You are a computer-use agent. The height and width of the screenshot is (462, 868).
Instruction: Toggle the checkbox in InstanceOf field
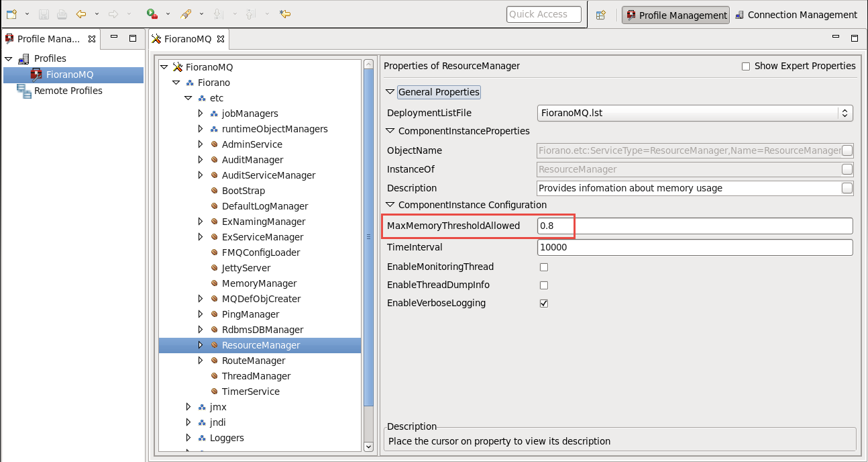847,169
